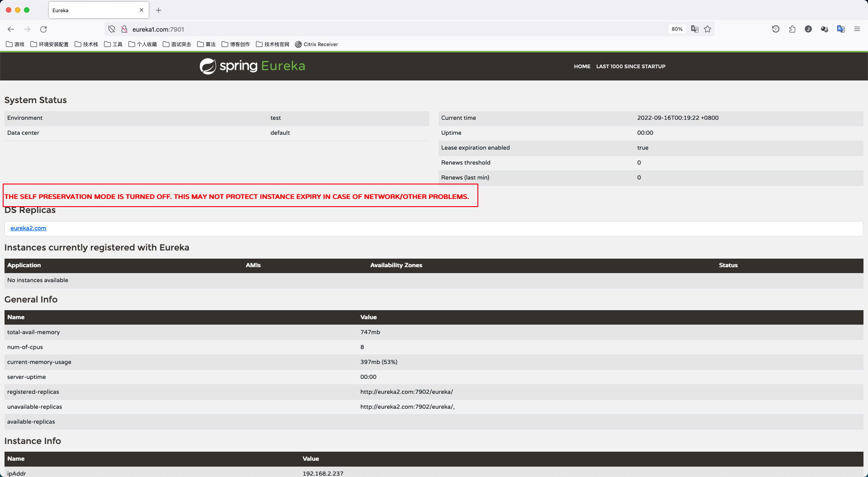Click the total-avail-memory value 747mb
The height and width of the screenshot is (477, 868).
point(370,332)
